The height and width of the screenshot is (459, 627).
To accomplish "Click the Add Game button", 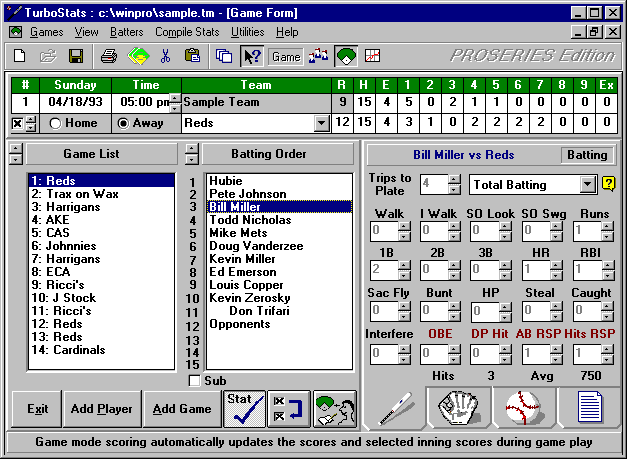I will tap(181, 409).
